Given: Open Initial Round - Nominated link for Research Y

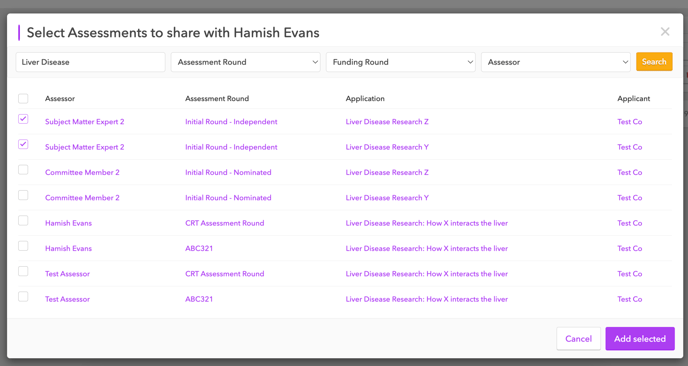Looking at the screenshot, I should 228,198.
